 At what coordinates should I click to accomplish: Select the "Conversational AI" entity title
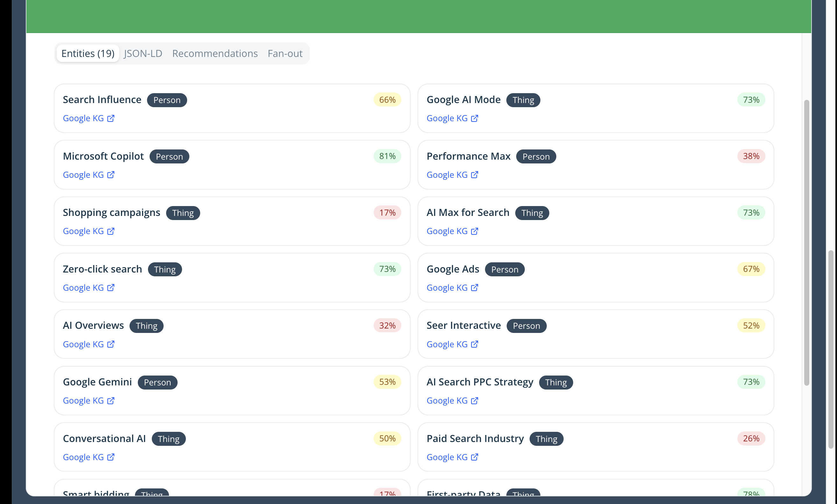click(x=104, y=438)
